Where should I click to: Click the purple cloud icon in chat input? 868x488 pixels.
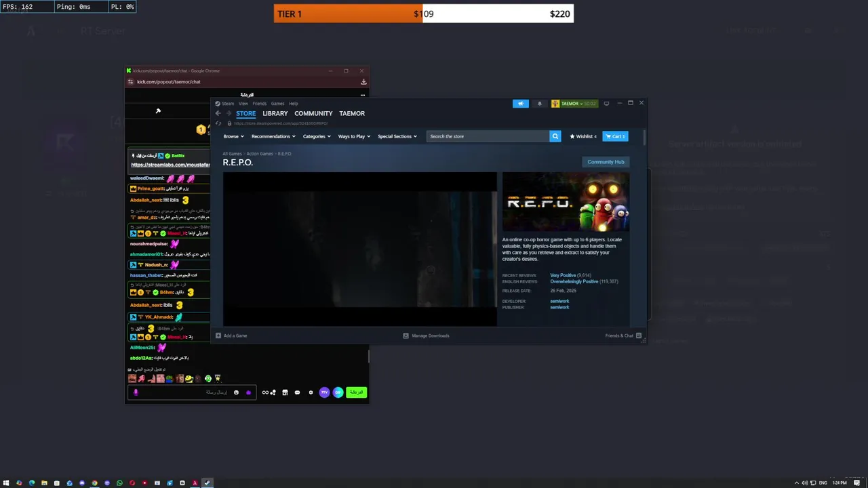[248, 392]
